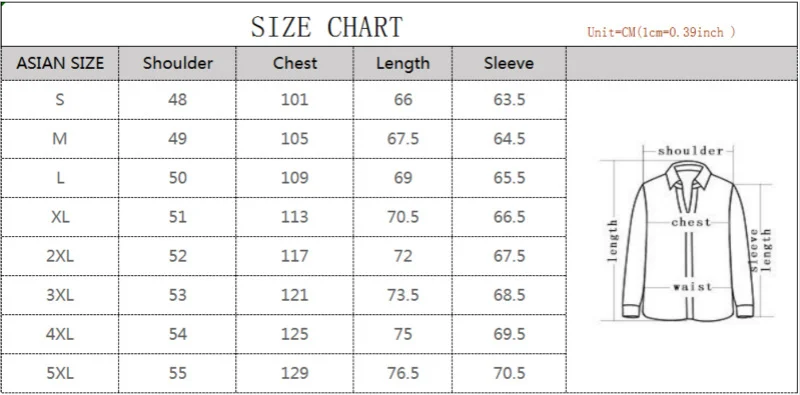Select the 5XL size row label
Screen dimensions: 800x395
pos(60,373)
